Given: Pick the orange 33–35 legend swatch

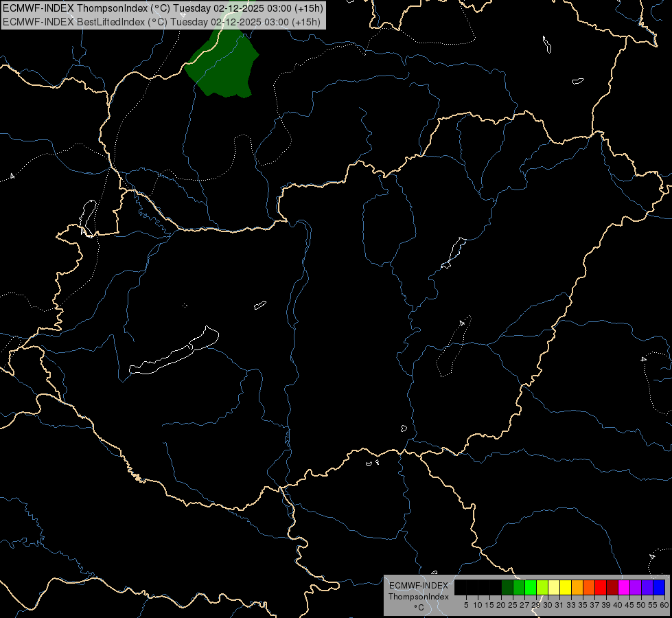Looking at the screenshot, I should point(578,587).
